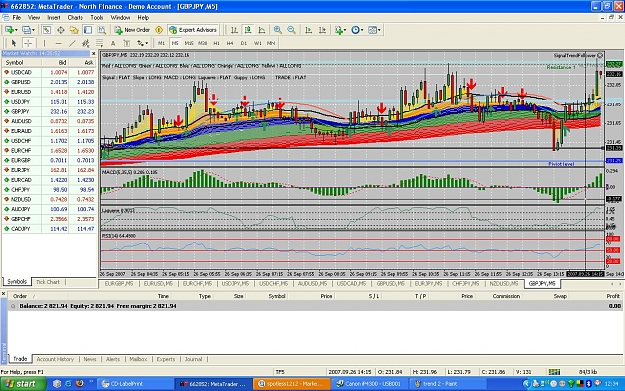Pick the Horizontal Line drawing tool
The width and height of the screenshot is (625, 391).
(58, 43)
